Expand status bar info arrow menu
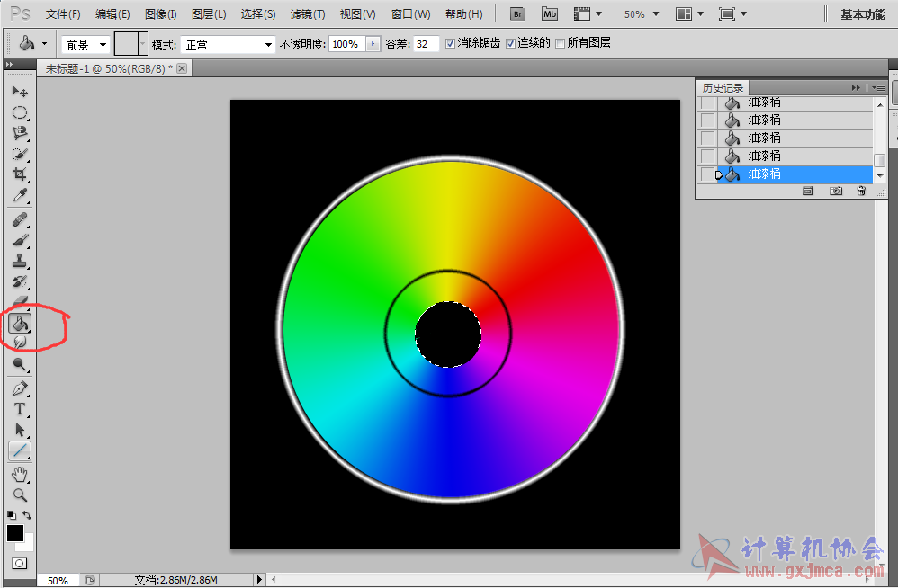The image size is (898, 588). [x=259, y=579]
